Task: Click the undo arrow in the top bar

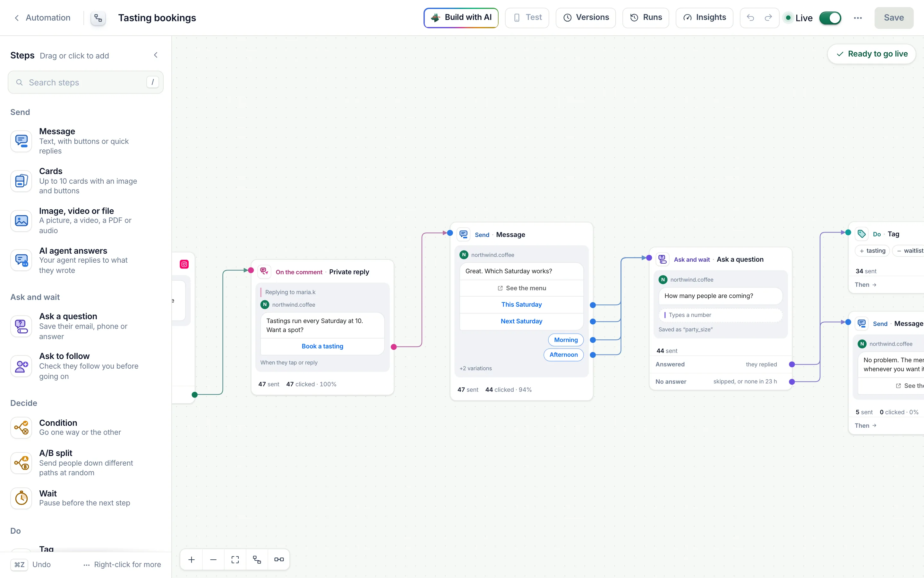Action: click(750, 18)
